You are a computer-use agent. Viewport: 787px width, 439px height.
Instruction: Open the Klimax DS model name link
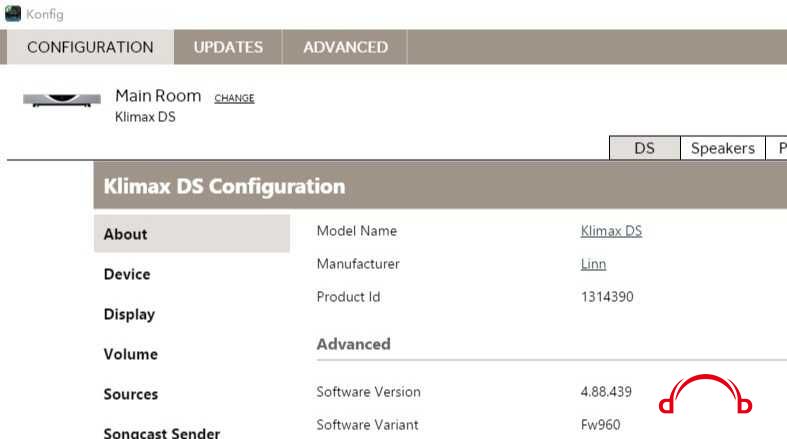(611, 231)
